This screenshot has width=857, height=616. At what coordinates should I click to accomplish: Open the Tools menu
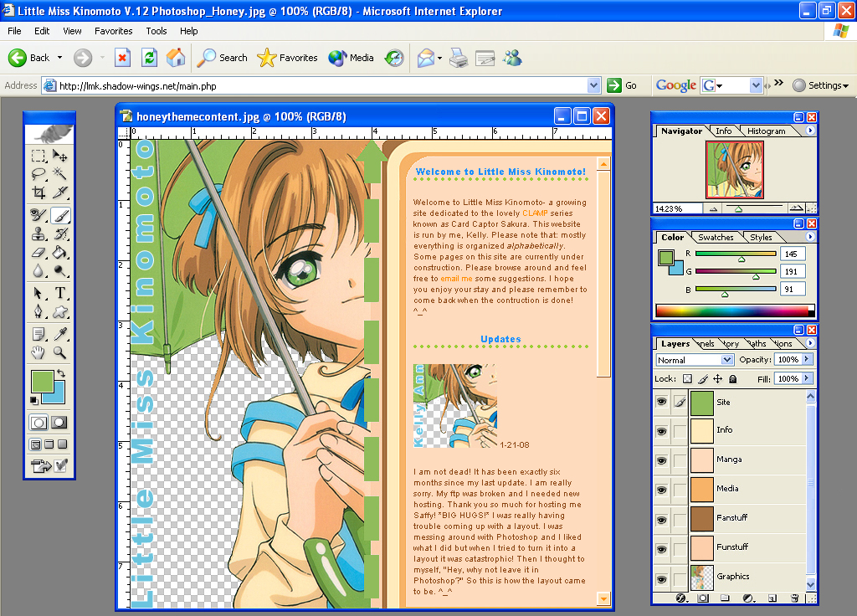click(157, 31)
